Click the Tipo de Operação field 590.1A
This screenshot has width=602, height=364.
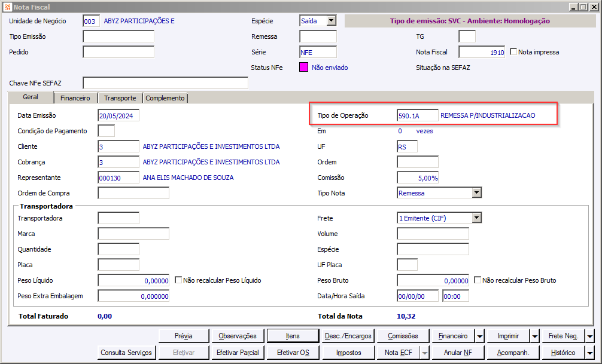point(417,115)
